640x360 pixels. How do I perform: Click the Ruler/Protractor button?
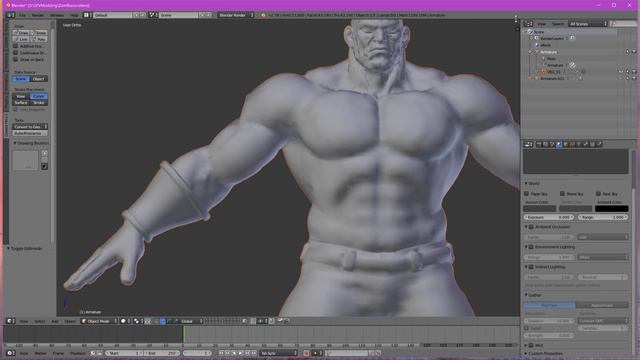[30, 133]
